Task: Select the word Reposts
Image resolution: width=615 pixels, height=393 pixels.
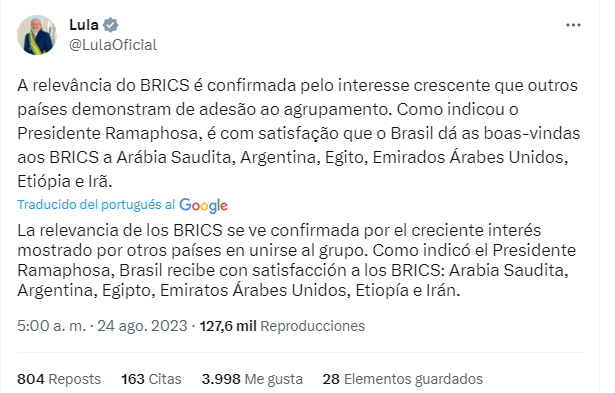Action: [75, 379]
